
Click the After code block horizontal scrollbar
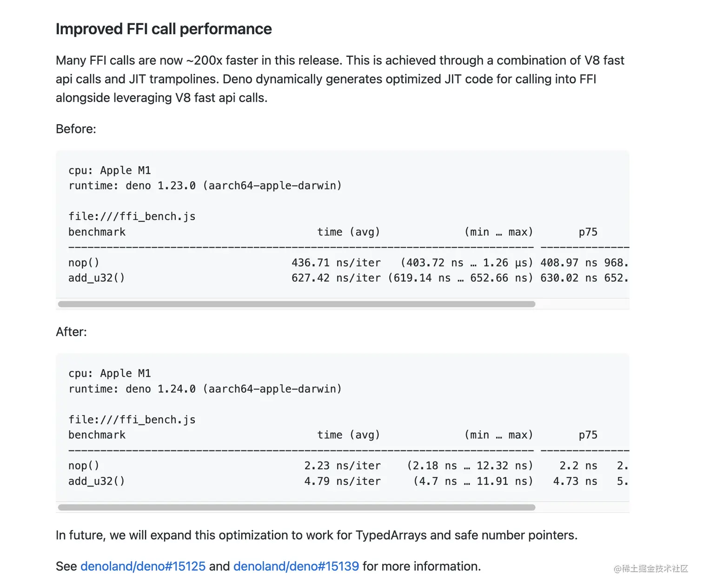pyautogui.click(x=297, y=507)
